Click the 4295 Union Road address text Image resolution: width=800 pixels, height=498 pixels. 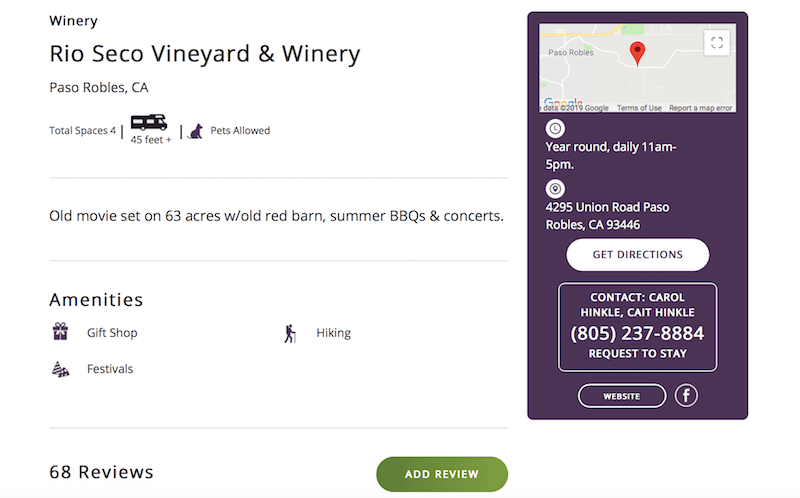[x=607, y=216]
